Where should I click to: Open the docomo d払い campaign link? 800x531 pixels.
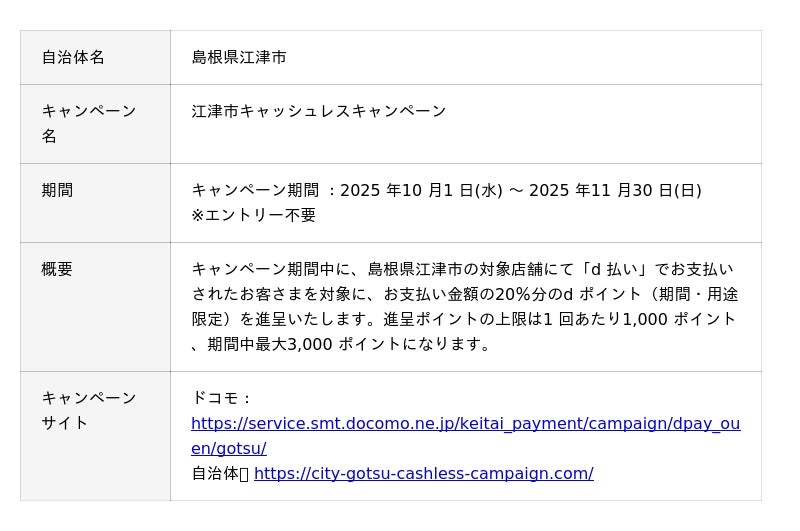[x=465, y=424]
